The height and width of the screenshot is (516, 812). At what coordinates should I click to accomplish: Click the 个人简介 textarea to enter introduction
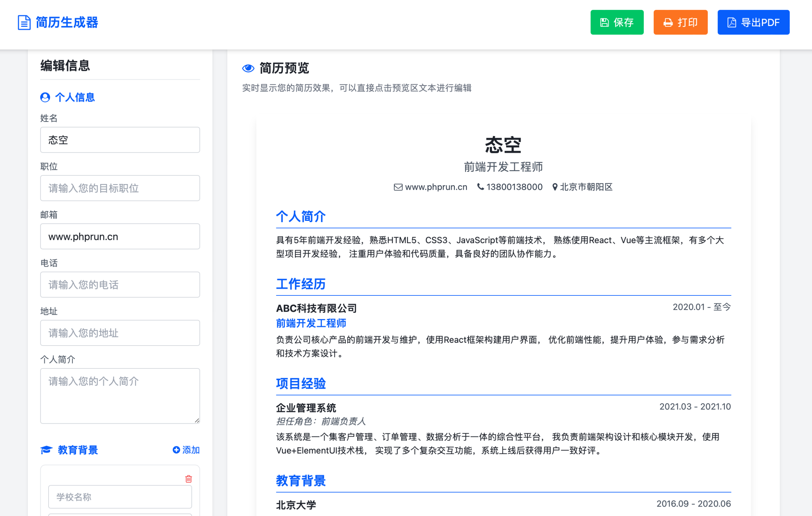coord(120,395)
